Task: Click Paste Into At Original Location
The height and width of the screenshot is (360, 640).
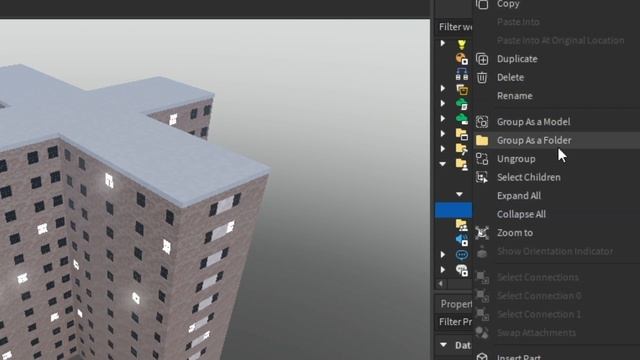Action: [560, 40]
